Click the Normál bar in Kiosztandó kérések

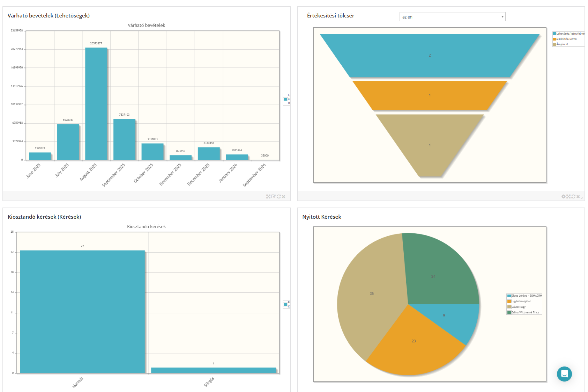point(82,312)
